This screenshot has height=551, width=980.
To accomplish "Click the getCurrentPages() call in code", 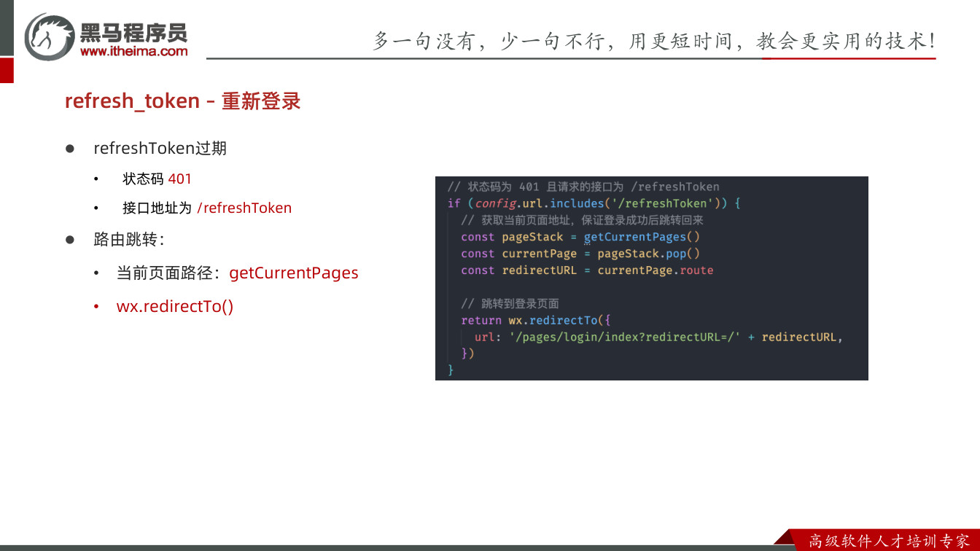I will pyautogui.click(x=642, y=237).
